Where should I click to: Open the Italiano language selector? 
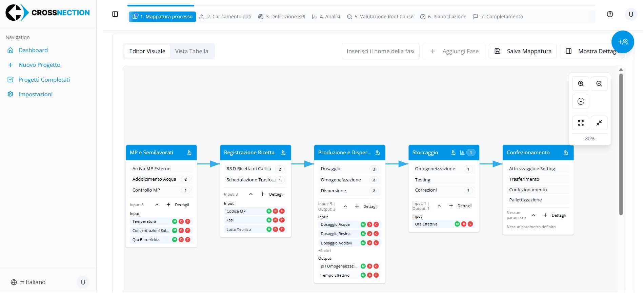28,282
